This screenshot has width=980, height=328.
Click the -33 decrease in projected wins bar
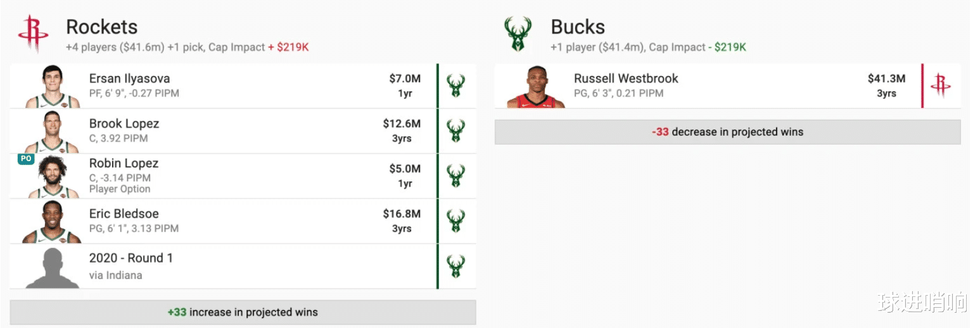pyautogui.click(x=727, y=132)
